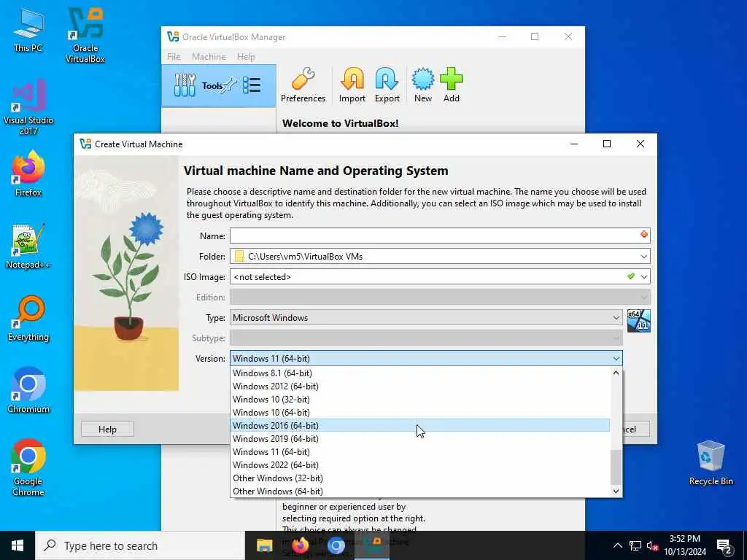Screen dimensions: 747x560
Task: Click VirtualBox icon in taskbar
Action: pyautogui.click(x=372, y=545)
